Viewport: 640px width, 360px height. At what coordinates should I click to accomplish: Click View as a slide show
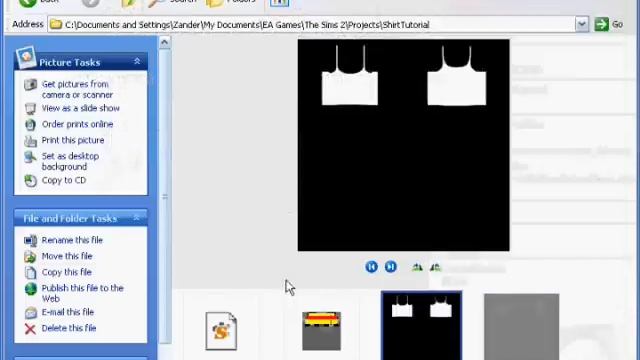tap(81, 108)
